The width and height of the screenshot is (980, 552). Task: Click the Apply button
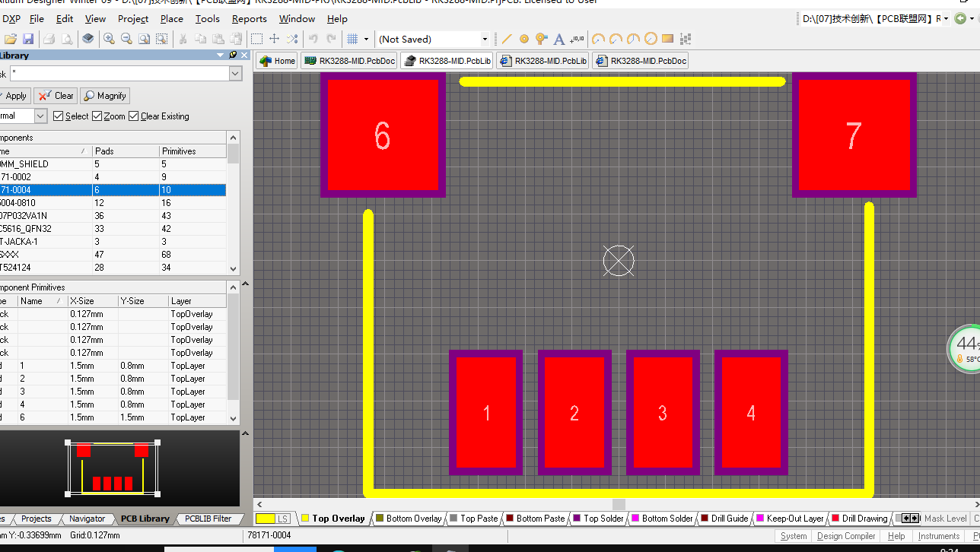pos(13,96)
